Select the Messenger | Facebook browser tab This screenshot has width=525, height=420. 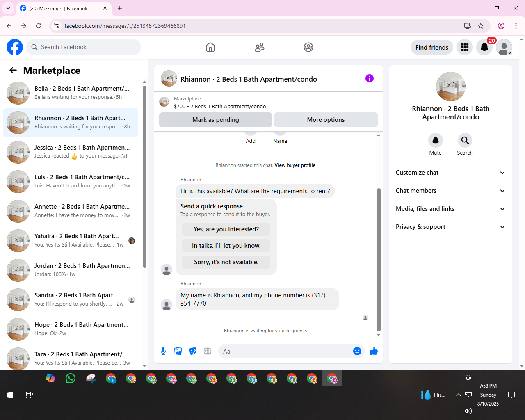[64, 8]
